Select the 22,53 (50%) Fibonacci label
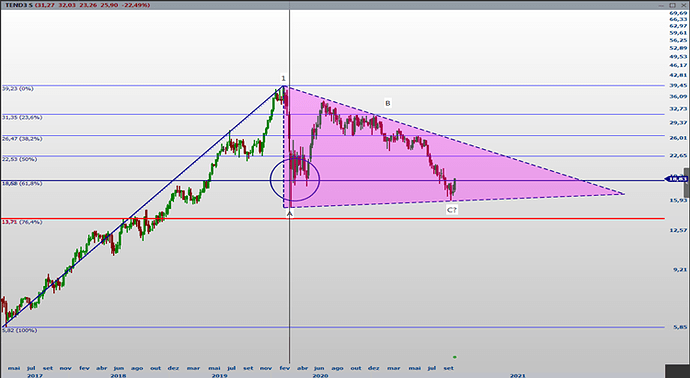This screenshot has height=378, width=690. [x=19, y=159]
